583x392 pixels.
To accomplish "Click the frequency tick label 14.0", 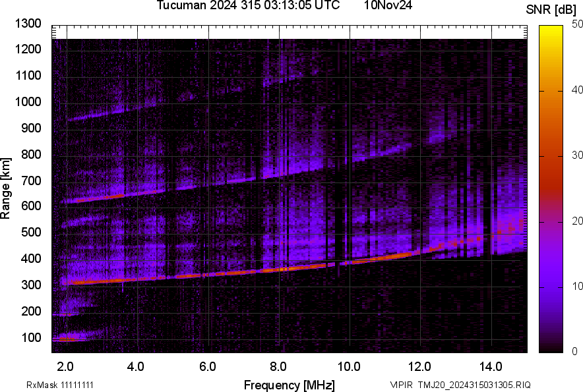I will coord(491,367).
